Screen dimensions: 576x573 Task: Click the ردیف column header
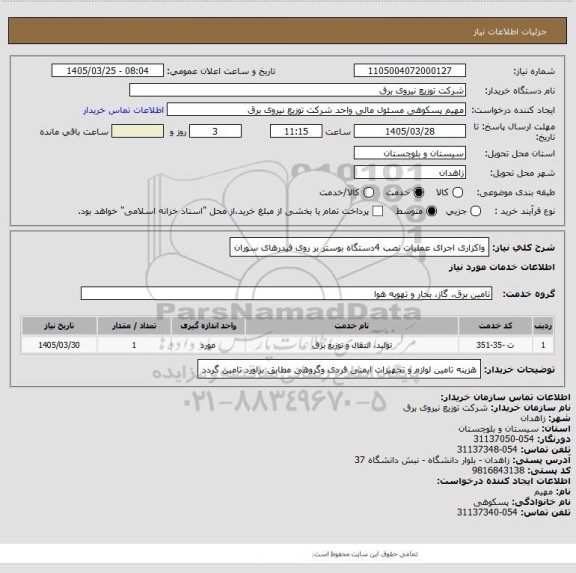click(x=543, y=326)
